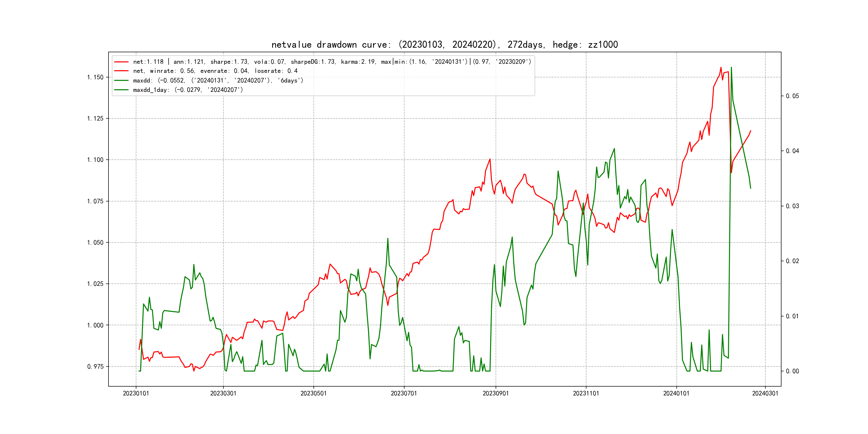Click the 20230501 x-axis date label
The width and height of the screenshot is (868, 434).
313,394
